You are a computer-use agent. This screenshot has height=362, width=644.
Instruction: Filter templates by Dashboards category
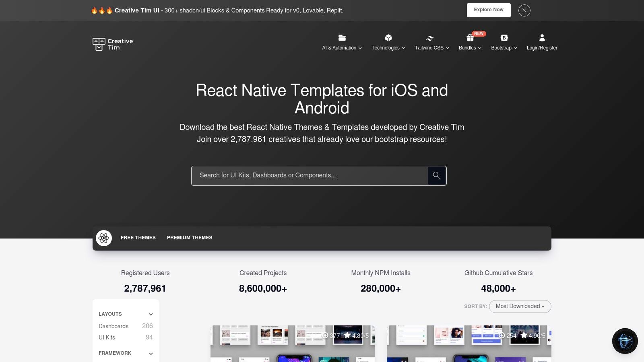pos(114,326)
